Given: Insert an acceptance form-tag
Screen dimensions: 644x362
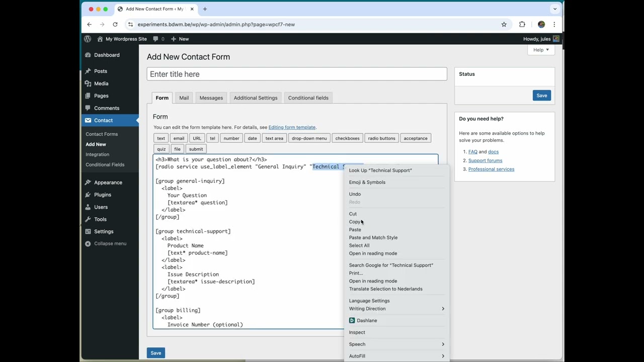Looking at the screenshot, I should [x=416, y=138].
